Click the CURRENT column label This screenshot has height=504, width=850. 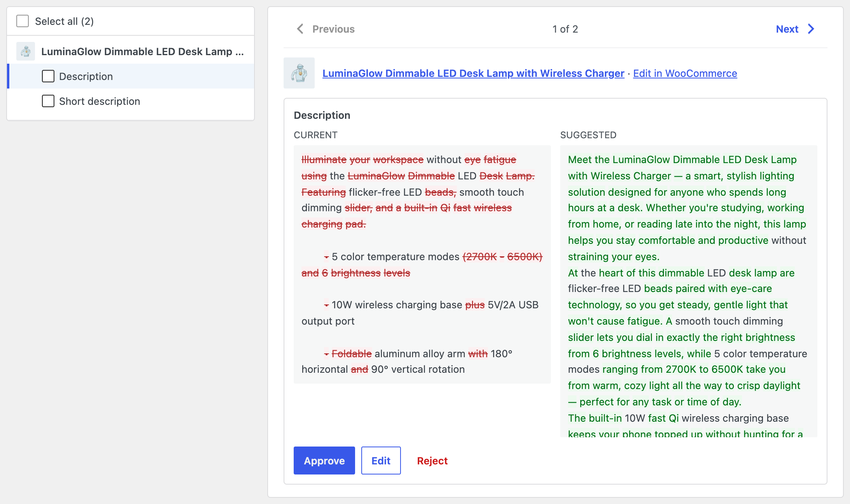click(x=315, y=135)
